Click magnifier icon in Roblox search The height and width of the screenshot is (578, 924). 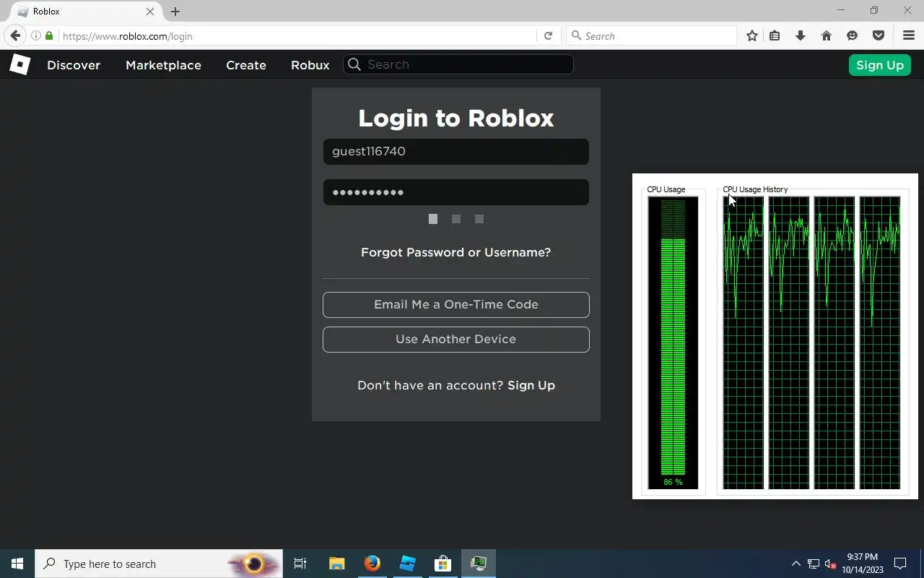pyautogui.click(x=354, y=64)
